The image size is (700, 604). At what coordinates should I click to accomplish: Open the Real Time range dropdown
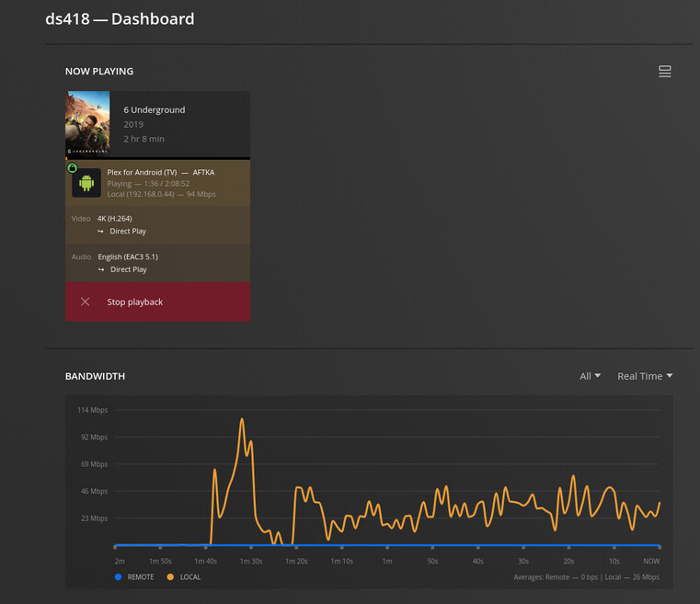pyautogui.click(x=645, y=376)
